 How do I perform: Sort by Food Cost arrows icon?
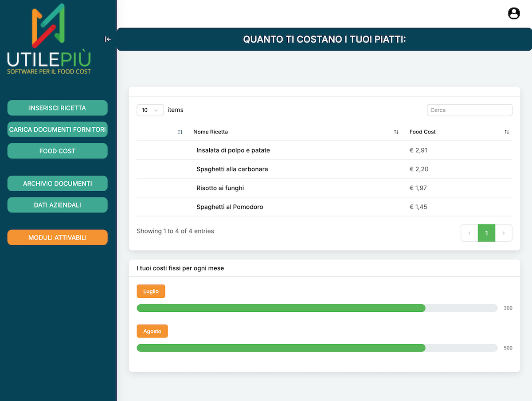(x=507, y=132)
